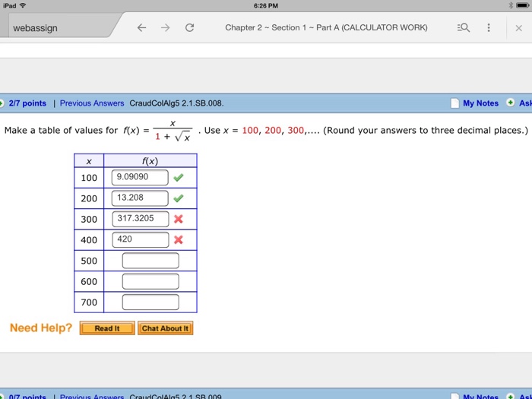
Task: Click the empty answer box for x = 500
Action: (150, 261)
